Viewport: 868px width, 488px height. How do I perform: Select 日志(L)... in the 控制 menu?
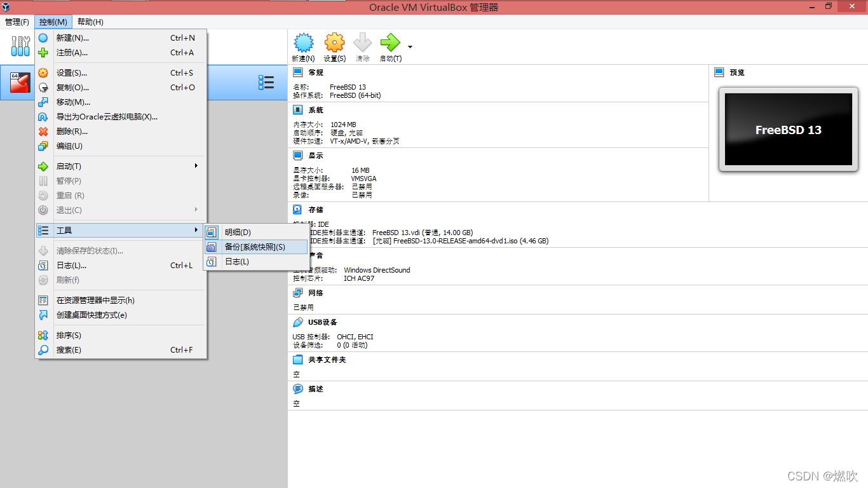tap(121, 266)
